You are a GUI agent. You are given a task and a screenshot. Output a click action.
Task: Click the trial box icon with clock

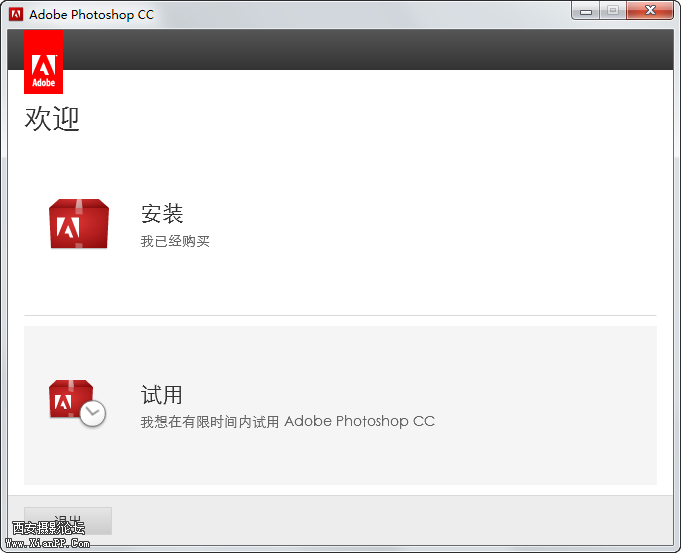72,401
